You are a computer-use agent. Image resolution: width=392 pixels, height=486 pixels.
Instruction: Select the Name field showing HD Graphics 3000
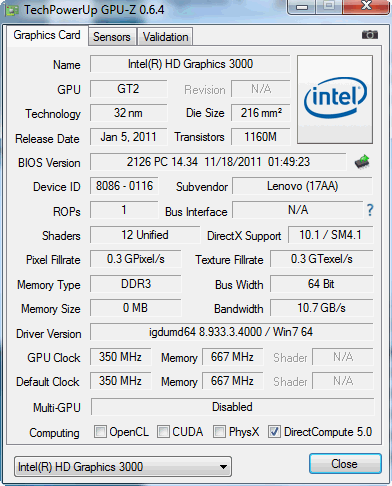pos(190,64)
